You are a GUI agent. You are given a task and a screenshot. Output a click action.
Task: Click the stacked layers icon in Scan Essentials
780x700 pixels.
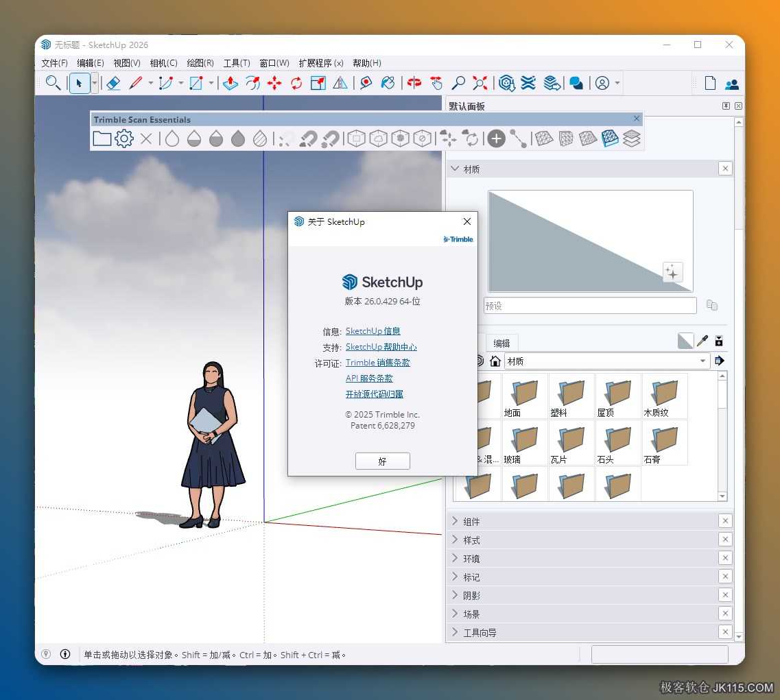[631, 138]
